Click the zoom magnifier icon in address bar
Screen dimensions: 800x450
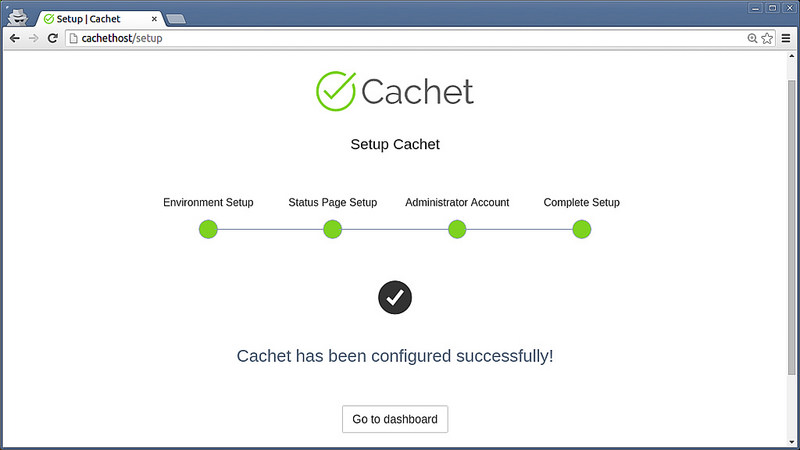(x=752, y=38)
